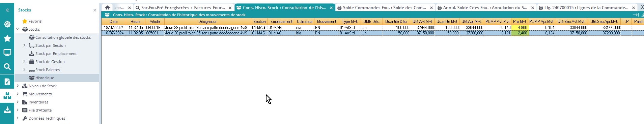
Task: Open Consultation globale des stocks
Action: tap(63, 37)
